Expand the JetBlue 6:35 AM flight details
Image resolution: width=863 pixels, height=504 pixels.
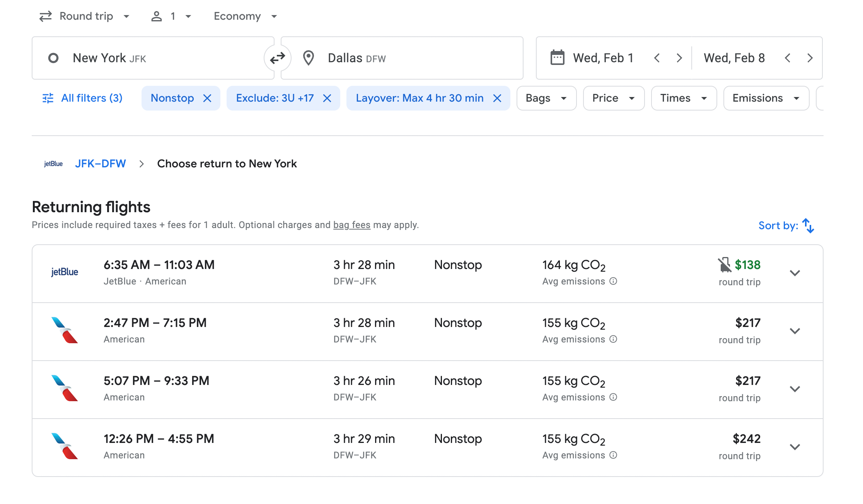pos(795,272)
